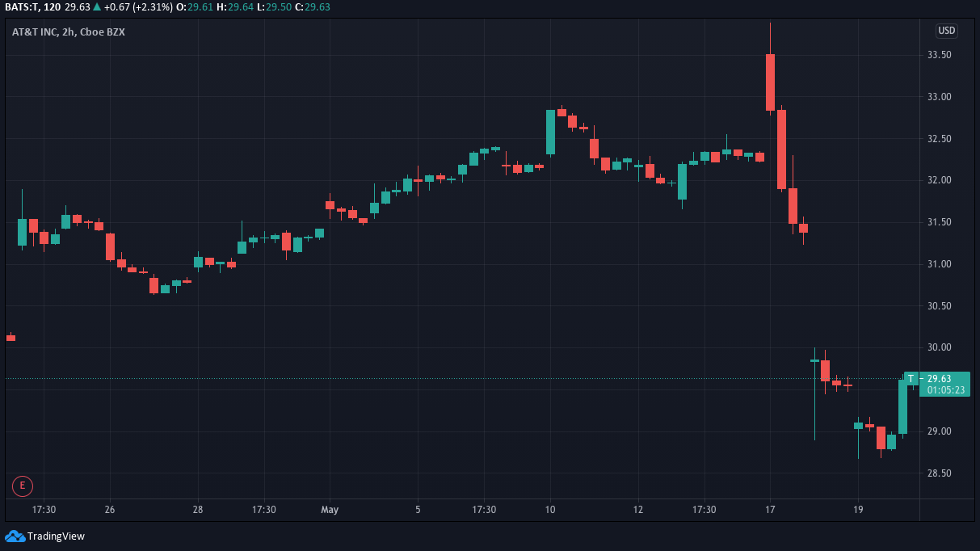The width and height of the screenshot is (980, 551).
Task: Click the 33.50 price axis label
Action: click(939, 55)
